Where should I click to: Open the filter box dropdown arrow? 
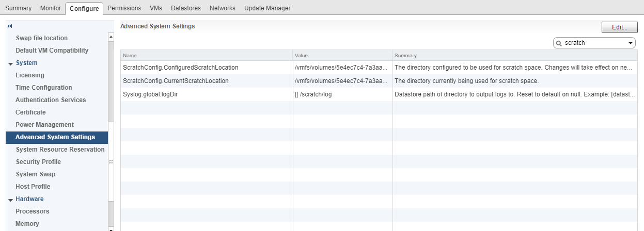pos(631,43)
